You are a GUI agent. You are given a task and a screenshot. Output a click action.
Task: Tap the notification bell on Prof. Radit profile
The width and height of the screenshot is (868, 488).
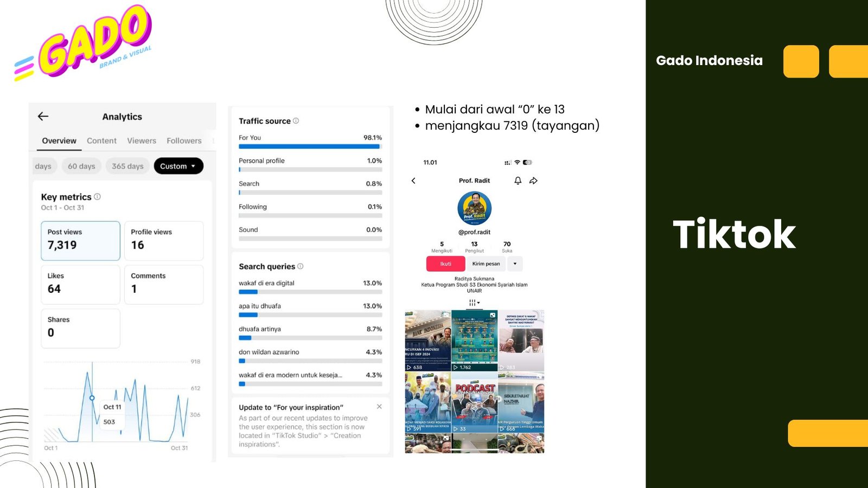[518, 181]
